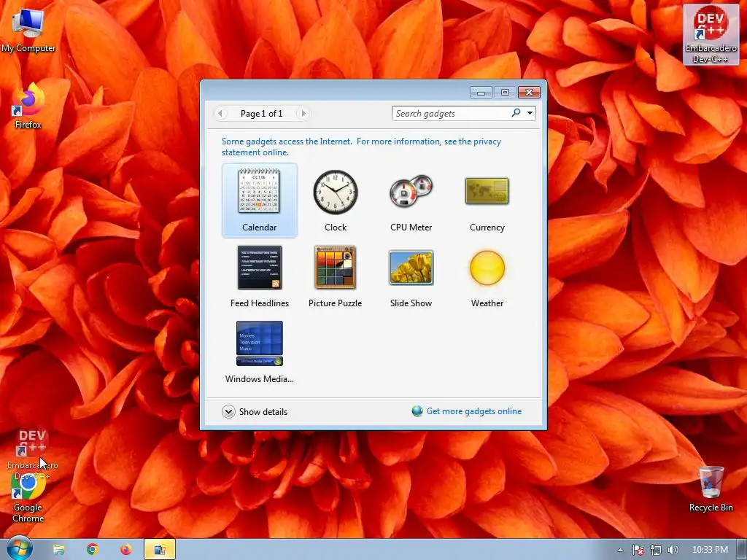Screen dimensions: 747x560
Task: Click the Page 1 of 1 text
Action: [261, 113]
